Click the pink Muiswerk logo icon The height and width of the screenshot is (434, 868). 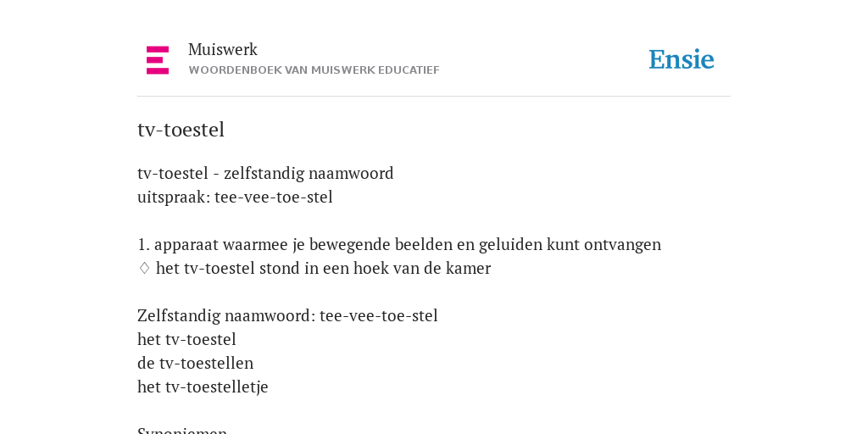click(158, 60)
